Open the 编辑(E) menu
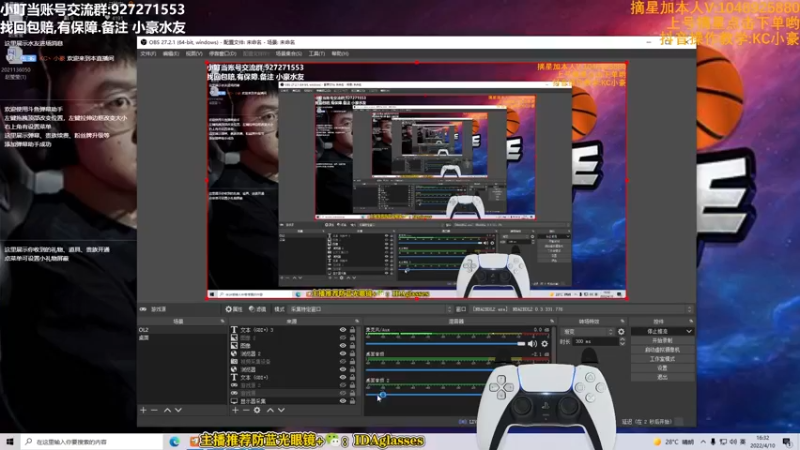This screenshot has height=450, width=800. pos(170,54)
